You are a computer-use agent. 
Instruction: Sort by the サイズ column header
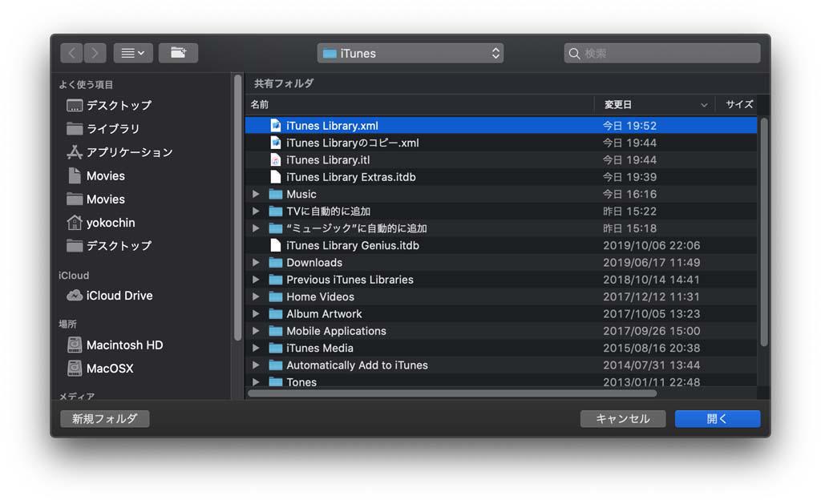(738, 105)
